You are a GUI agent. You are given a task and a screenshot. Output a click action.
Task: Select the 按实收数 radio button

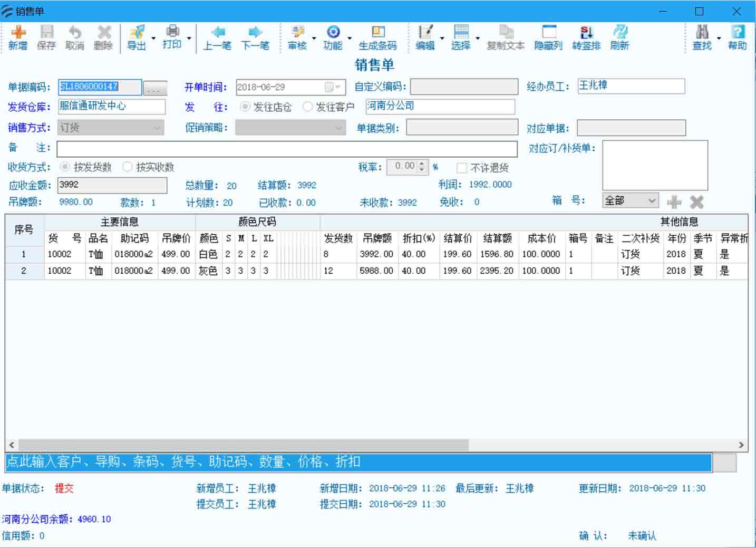(x=127, y=167)
